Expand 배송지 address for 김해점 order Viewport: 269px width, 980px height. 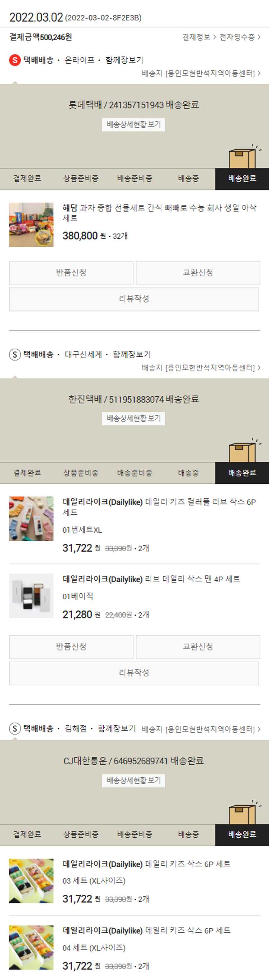201,729
